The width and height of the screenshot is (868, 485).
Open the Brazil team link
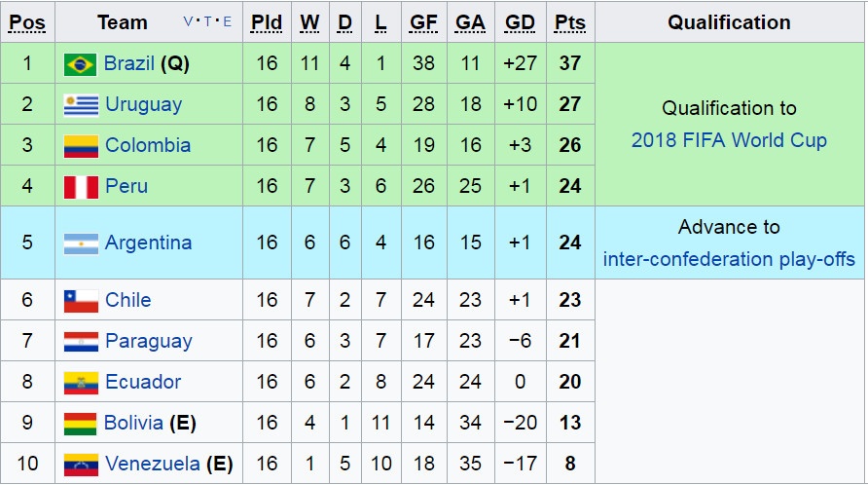129,64
